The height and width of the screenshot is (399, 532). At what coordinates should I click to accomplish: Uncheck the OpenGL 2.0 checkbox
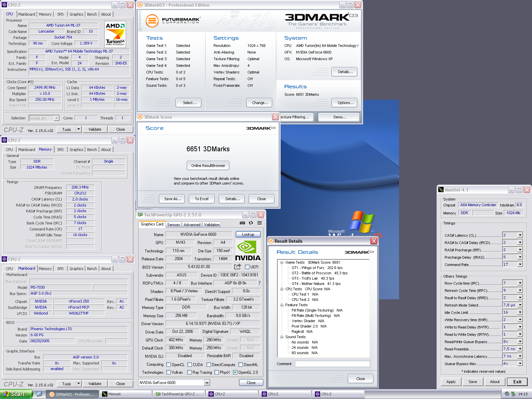pos(235,372)
